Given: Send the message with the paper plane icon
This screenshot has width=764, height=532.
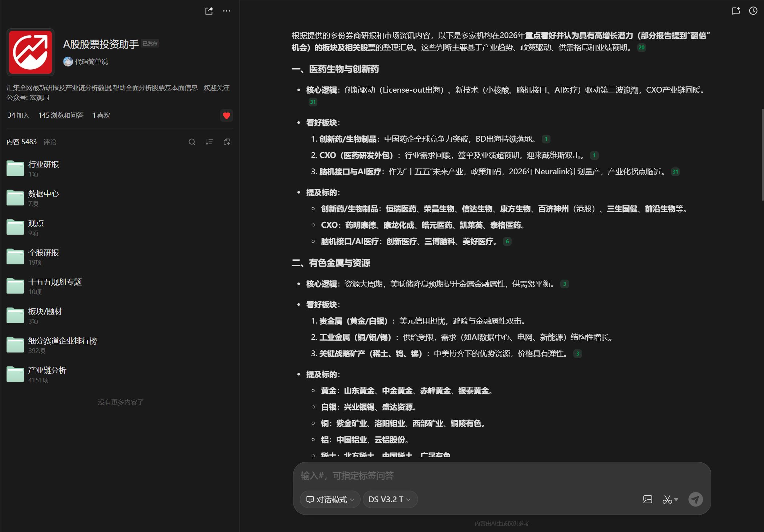Looking at the screenshot, I should click(x=696, y=499).
